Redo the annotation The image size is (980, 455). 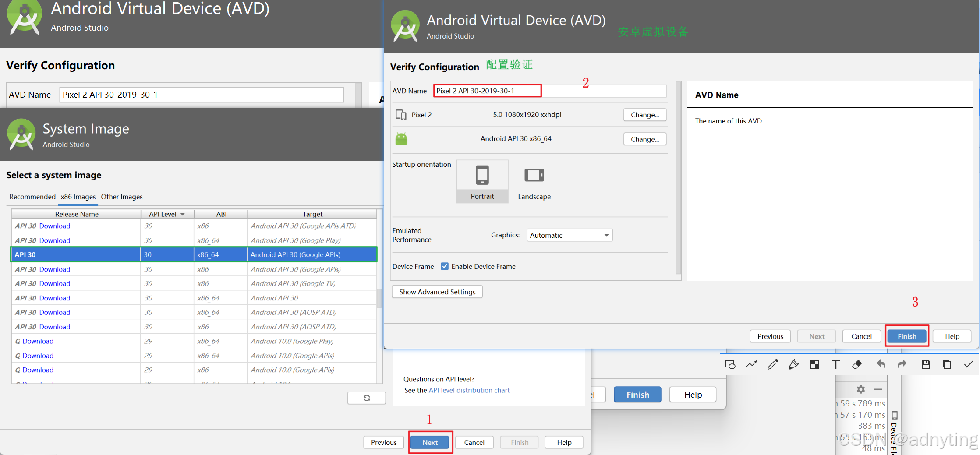[x=902, y=364]
